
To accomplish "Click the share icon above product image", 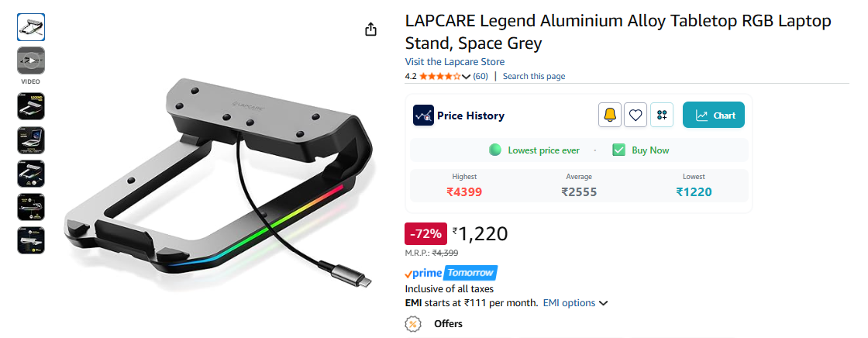I will pos(370,29).
